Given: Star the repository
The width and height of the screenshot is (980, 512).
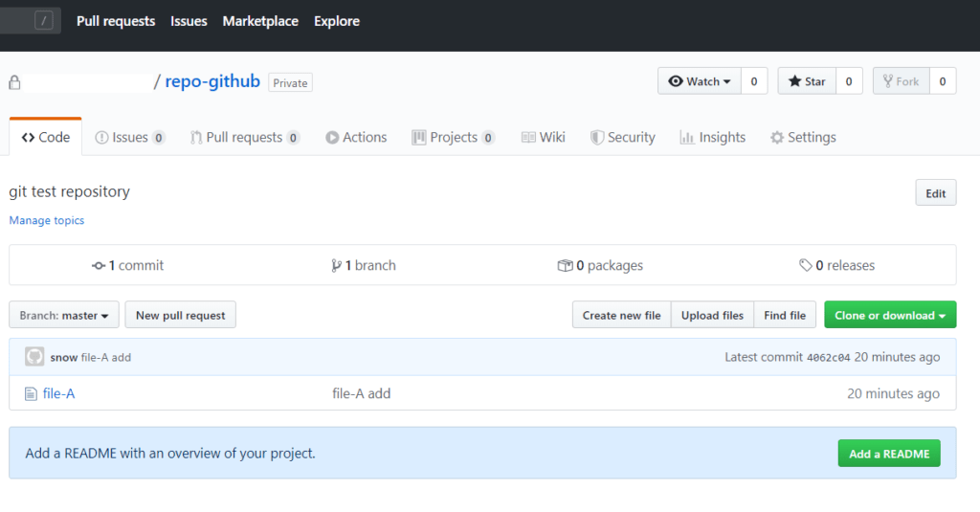Looking at the screenshot, I should pyautogui.click(x=807, y=81).
